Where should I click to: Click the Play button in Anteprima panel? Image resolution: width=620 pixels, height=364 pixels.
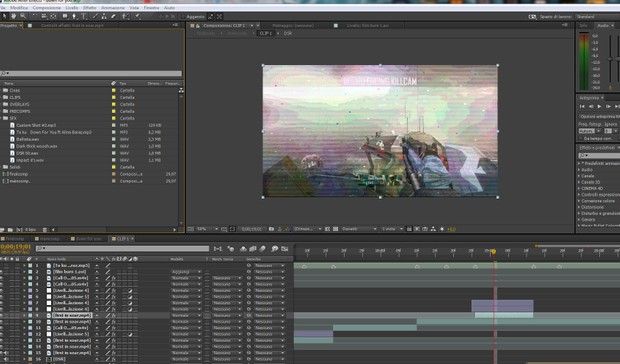(599, 106)
